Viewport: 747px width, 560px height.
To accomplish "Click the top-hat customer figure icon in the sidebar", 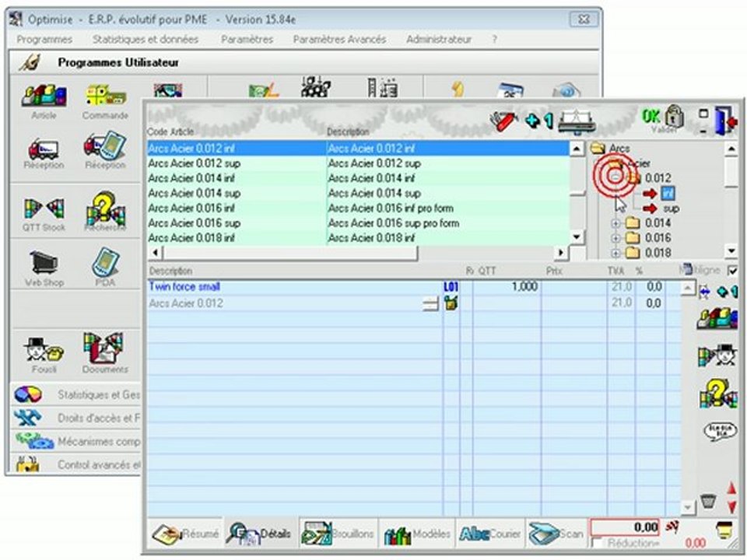I will pyautogui.click(x=718, y=355).
